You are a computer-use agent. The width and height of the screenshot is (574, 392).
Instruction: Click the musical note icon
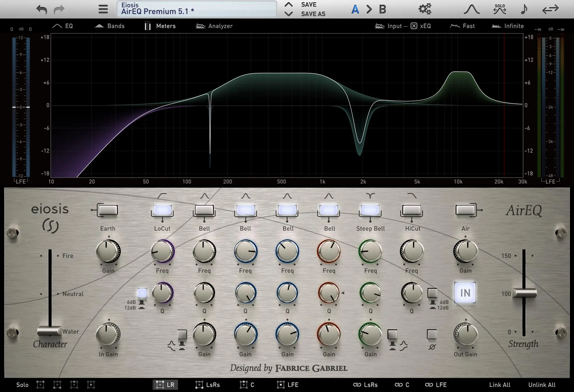(x=524, y=9)
